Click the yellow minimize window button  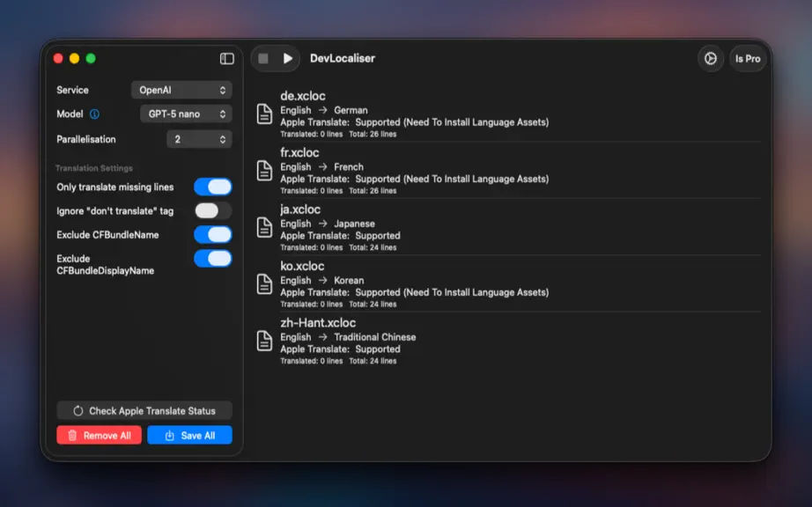(75, 58)
